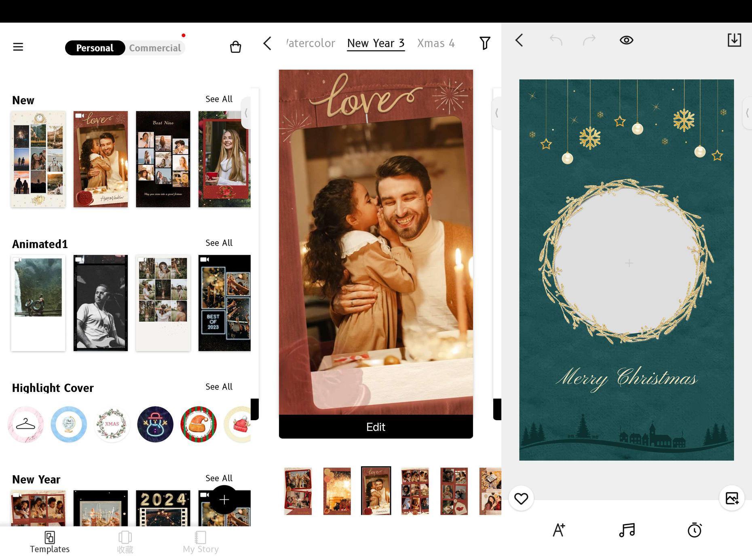The height and width of the screenshot is (560, 752).
Task: Toggle preview with the eye icon
Action: point(626,40)
